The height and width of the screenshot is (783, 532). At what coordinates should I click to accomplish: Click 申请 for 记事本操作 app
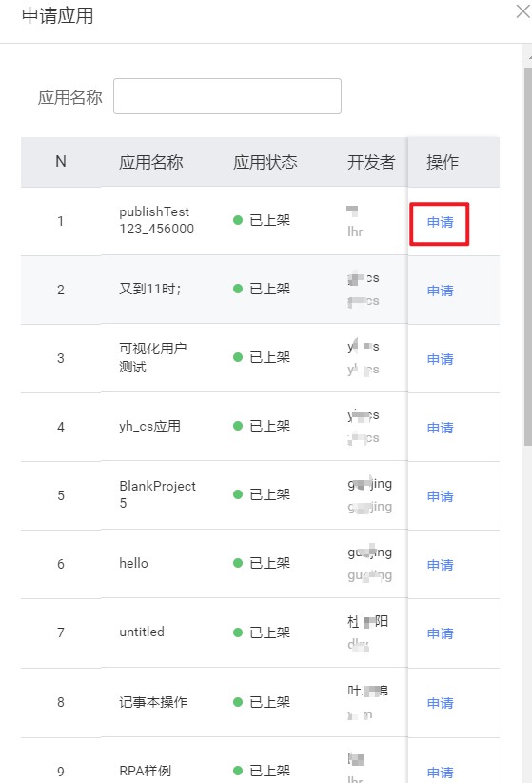coord(441,703)
